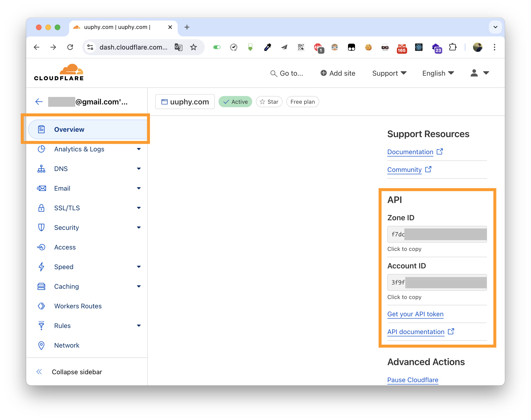Click Pause Cloudflare link
The image size is (531, 420).
point(413,380)
